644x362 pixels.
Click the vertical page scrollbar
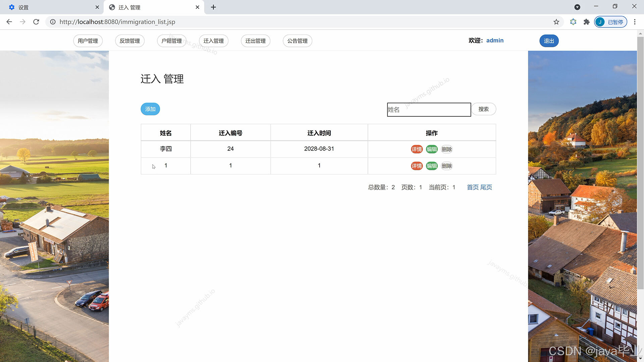coord(640,163)
